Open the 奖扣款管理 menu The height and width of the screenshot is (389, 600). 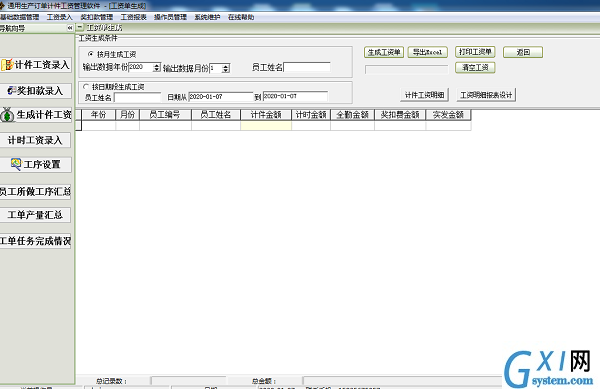pos(97,17)
